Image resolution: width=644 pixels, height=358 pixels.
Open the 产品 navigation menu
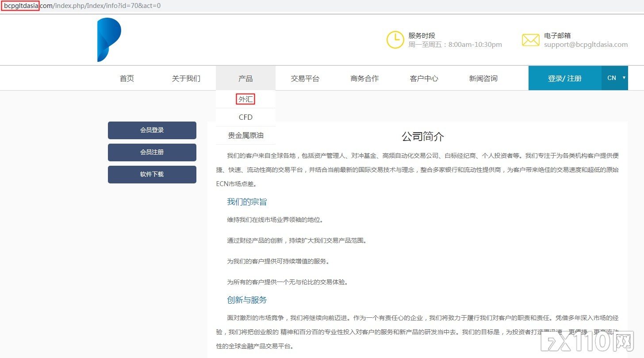click(x=245, y=78)
